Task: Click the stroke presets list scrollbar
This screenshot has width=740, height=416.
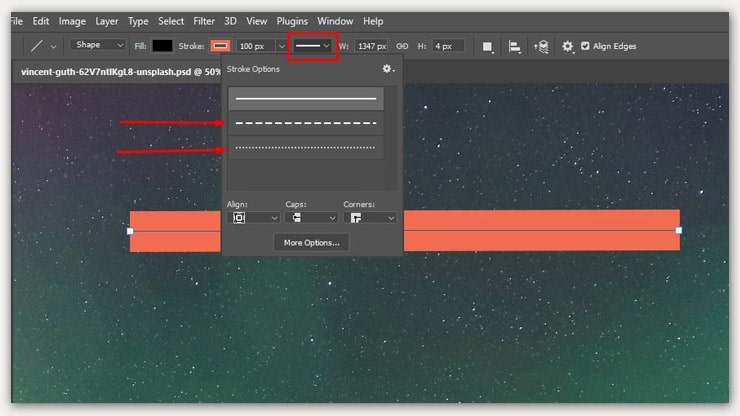Action: [390, 137]
